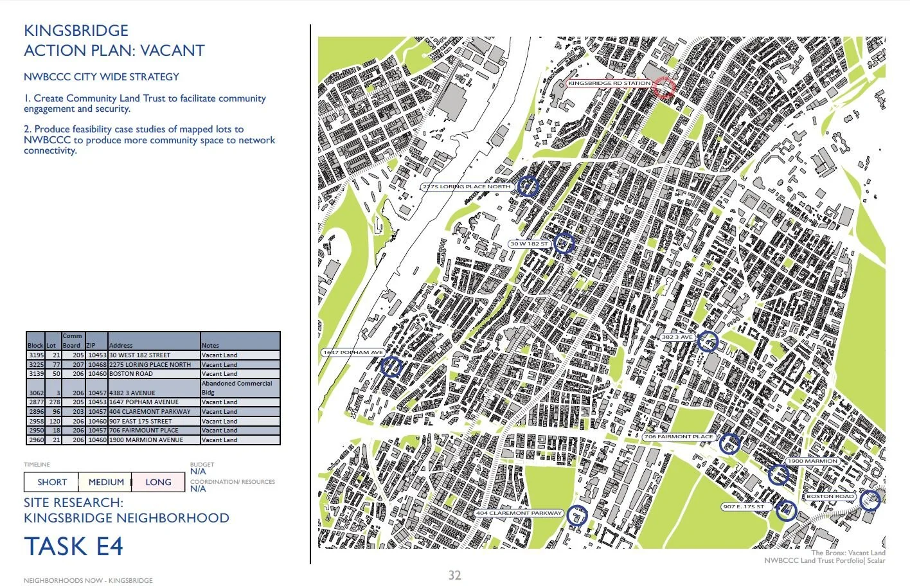Select the blue circle marker by 1900 Marmion label

tap(778, 475)
